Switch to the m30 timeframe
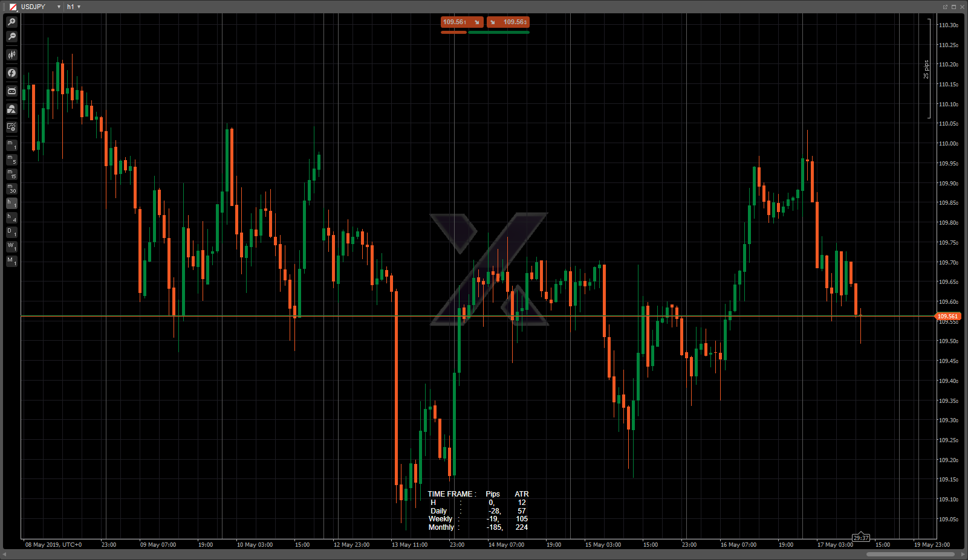The height and width of the screenshot is (560, 968). (11, 188)
